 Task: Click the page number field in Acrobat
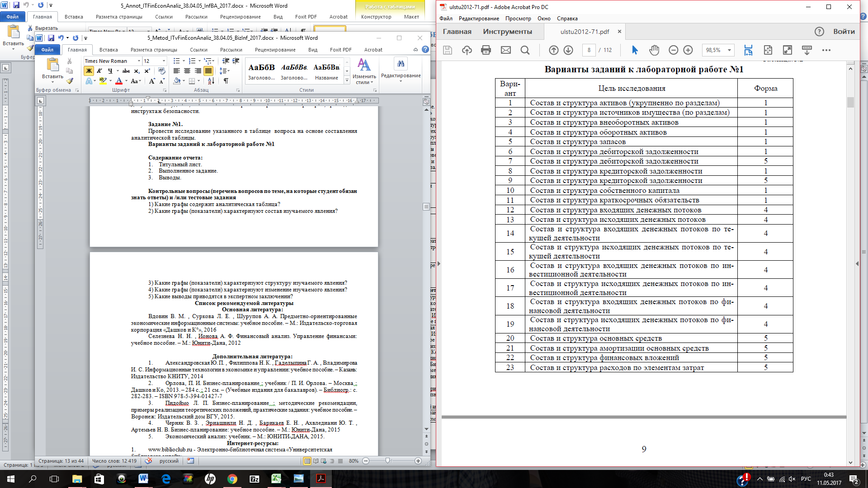tap(589, 50)
